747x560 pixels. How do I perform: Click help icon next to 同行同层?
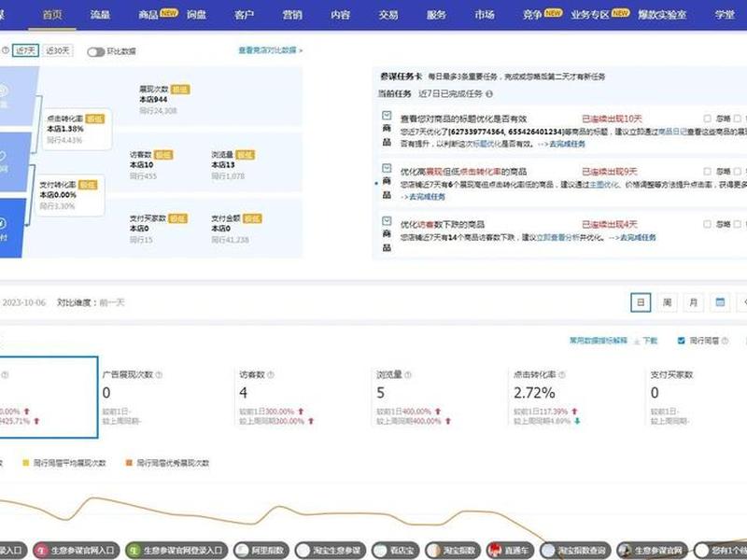(x=726, y=341)
